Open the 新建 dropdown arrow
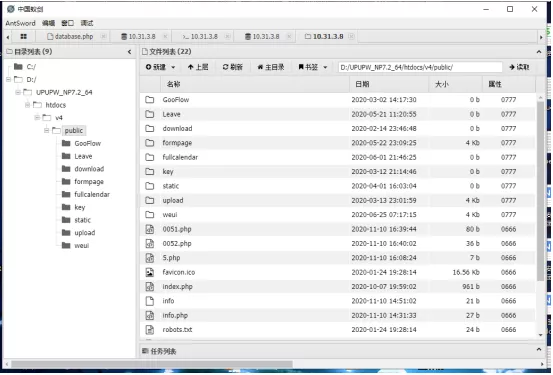 173,67
